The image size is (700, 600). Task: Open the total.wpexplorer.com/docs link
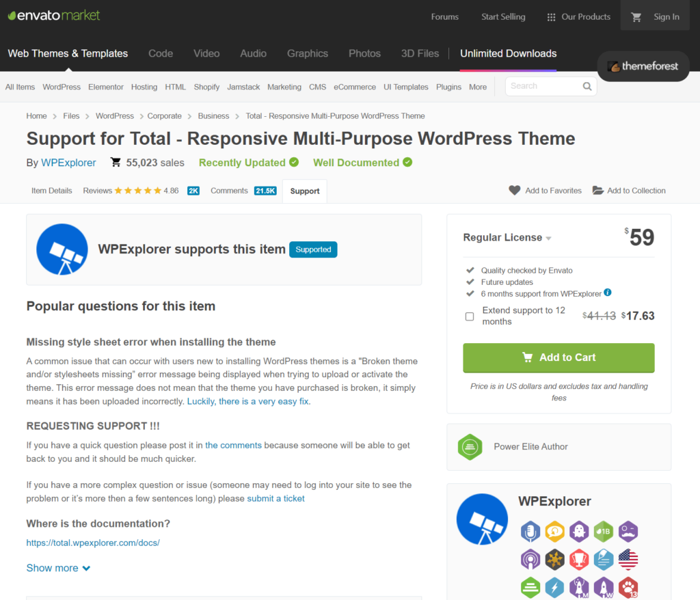(x=93, y=543)
